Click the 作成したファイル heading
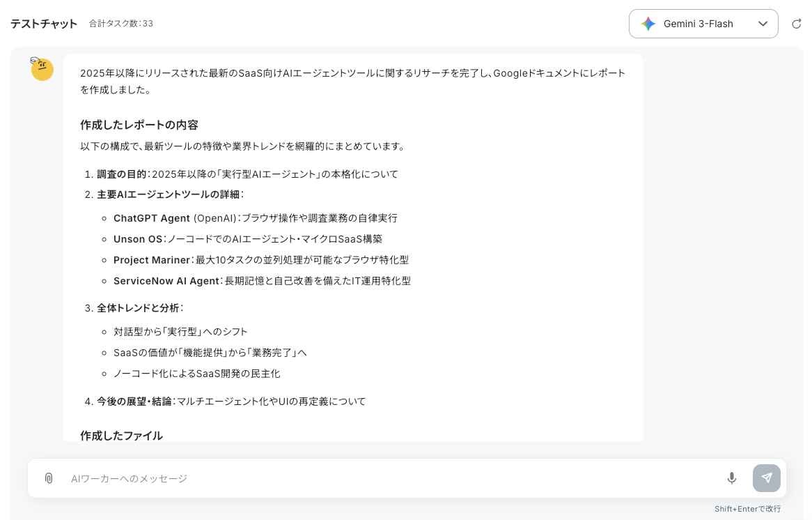This screenshot has height=520, width=812. point(122,436)
